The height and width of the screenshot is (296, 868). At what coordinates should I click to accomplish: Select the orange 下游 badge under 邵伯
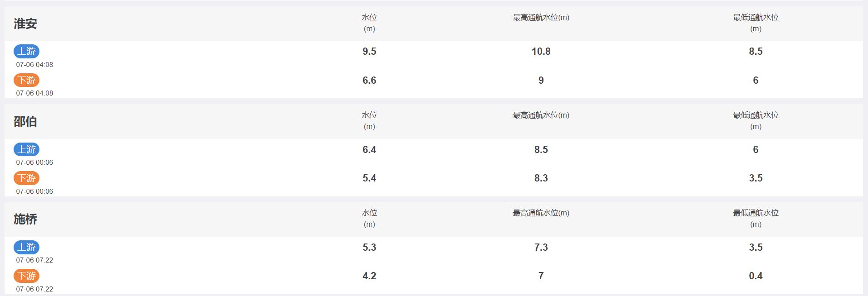click(26, 178)
